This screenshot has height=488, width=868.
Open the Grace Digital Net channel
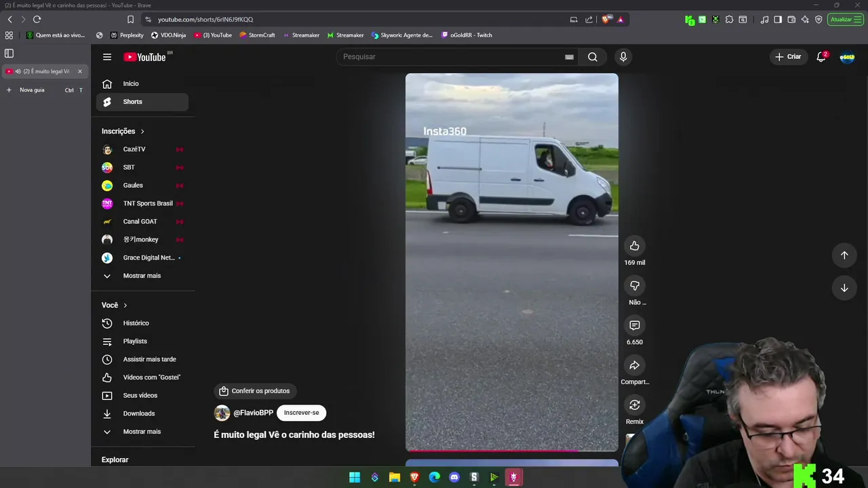142,258
